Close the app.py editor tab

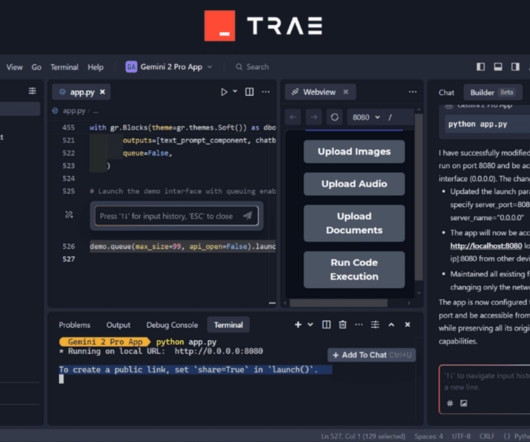(102, 92)
